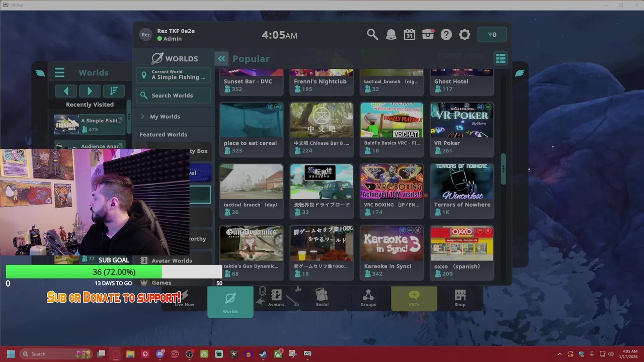Open the events calendar icon
Image resolution: width=644 pixels, height=362 pixels.
[410, 35]
